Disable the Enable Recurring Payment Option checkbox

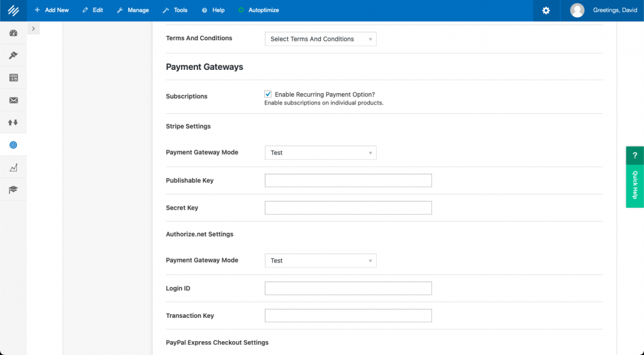[x=268, y=94]
